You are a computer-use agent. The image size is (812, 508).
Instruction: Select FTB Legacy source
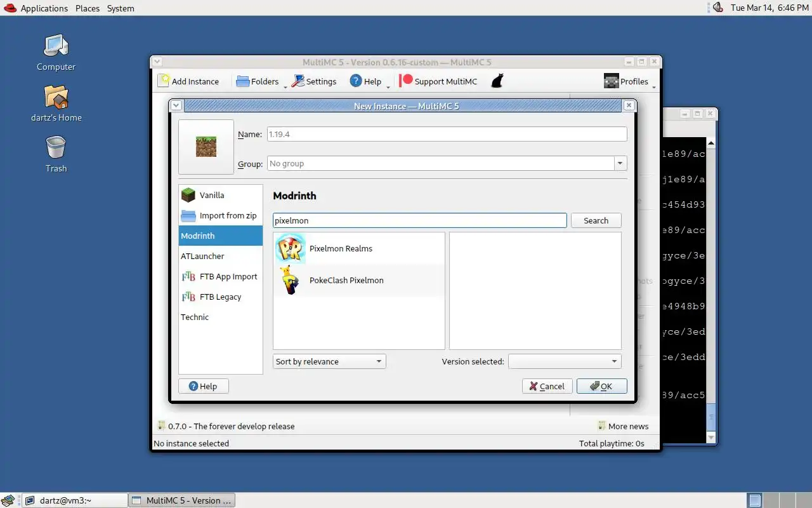click(221, 297)
